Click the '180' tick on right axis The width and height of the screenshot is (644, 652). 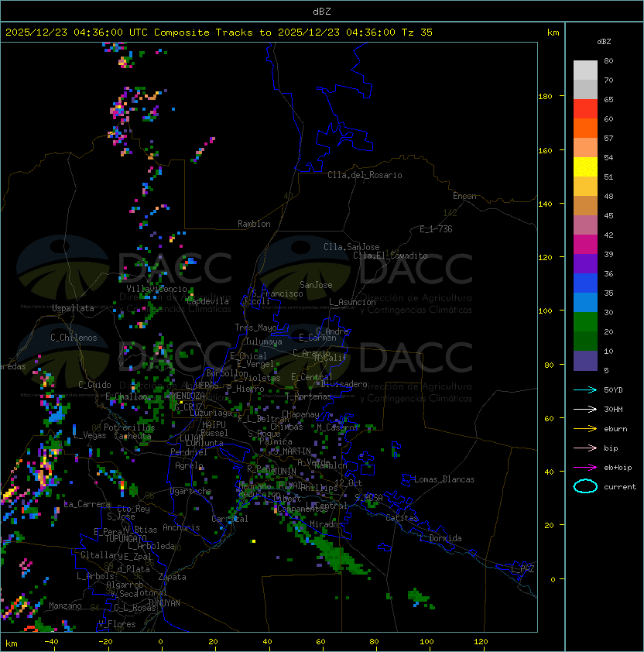(545, 97)
